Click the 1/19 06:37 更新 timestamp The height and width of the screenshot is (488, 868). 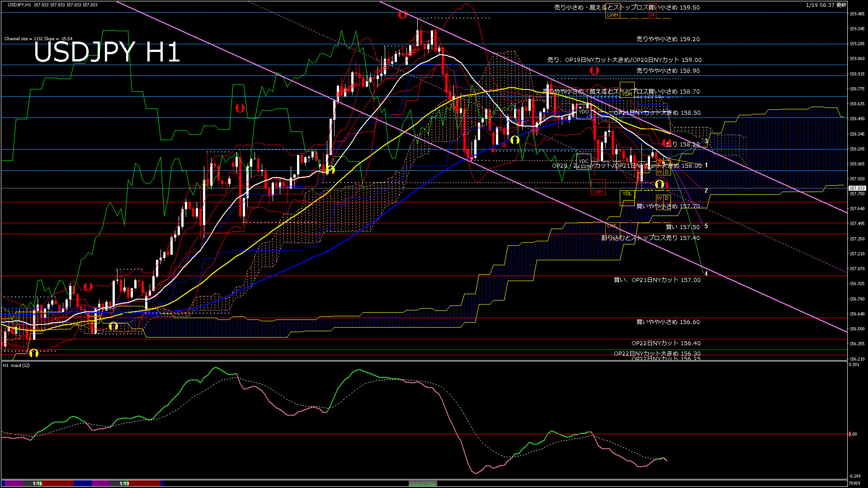826,5
